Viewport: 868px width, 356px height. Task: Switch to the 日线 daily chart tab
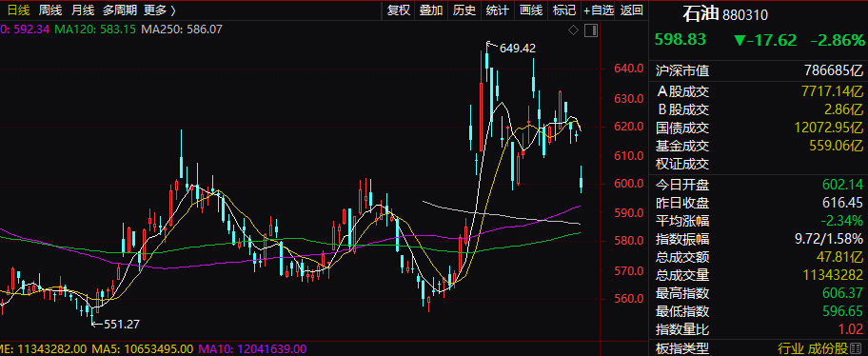[18, 10]
